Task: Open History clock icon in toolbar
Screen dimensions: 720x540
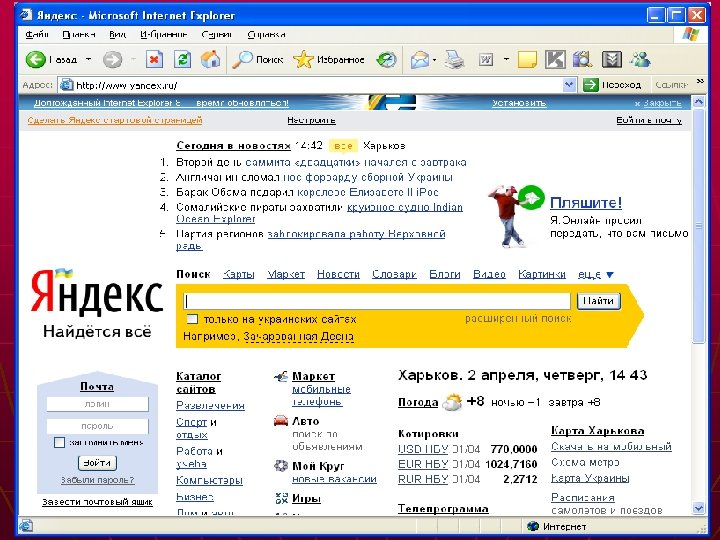Action: pos(386,60)
